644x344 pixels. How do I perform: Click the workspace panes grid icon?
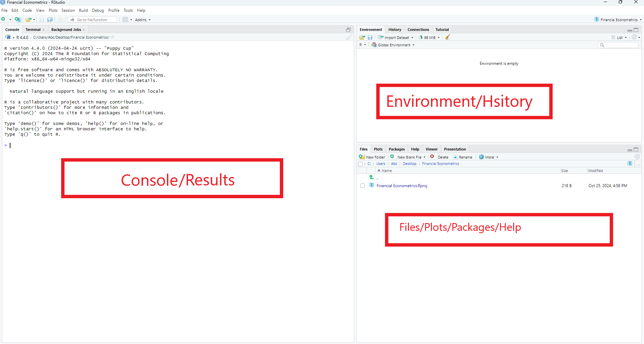tap(125, 19)
